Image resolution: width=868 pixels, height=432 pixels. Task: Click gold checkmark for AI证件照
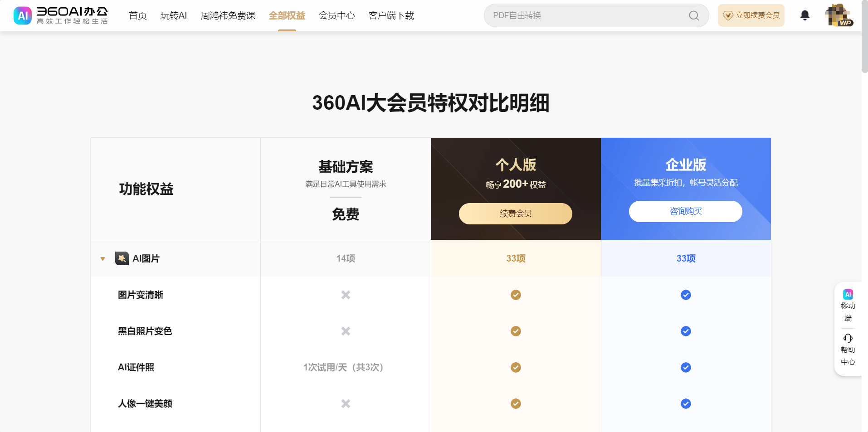point(516,367)
